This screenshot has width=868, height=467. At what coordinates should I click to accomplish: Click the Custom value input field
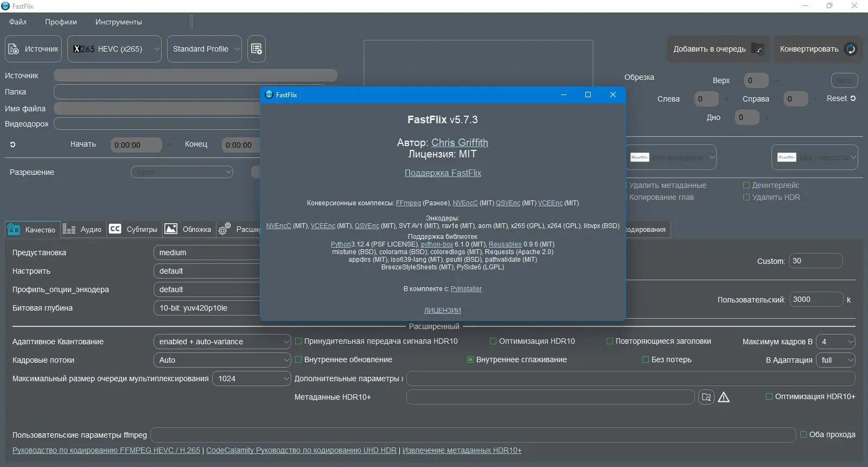tap(815, 261)
